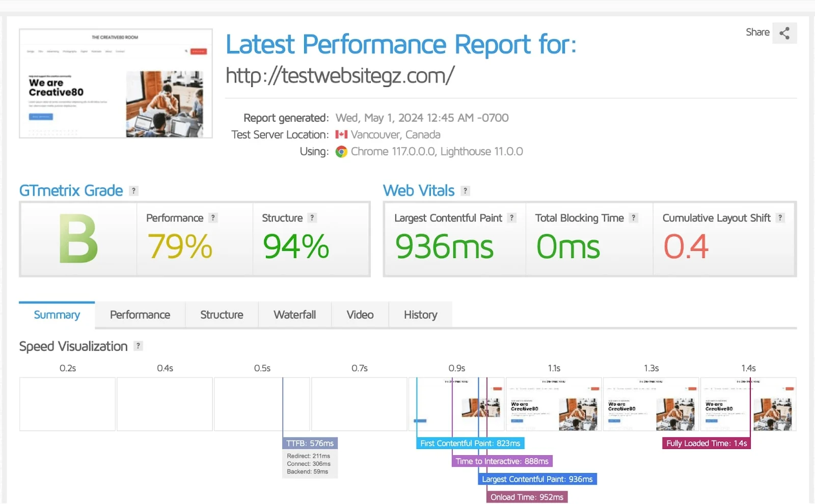
Task: Open the History tab
Action: [420, 315]
